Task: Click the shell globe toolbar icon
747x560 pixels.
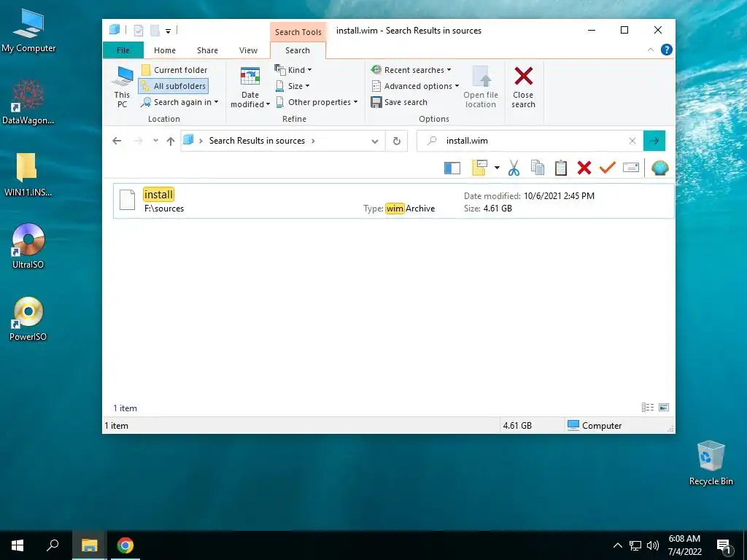Action: point(659,168)
